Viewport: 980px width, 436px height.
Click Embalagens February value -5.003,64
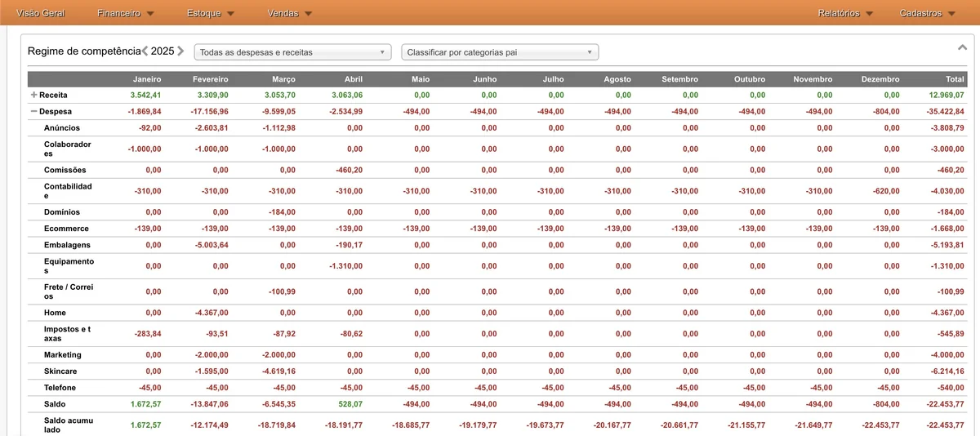(212, 245)
